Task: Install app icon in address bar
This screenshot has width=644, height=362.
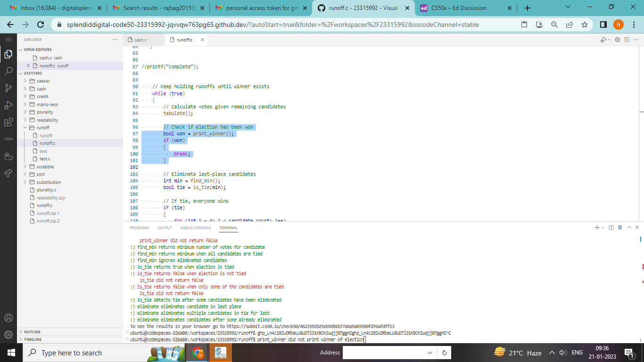Action: click(x=539, y=25)
